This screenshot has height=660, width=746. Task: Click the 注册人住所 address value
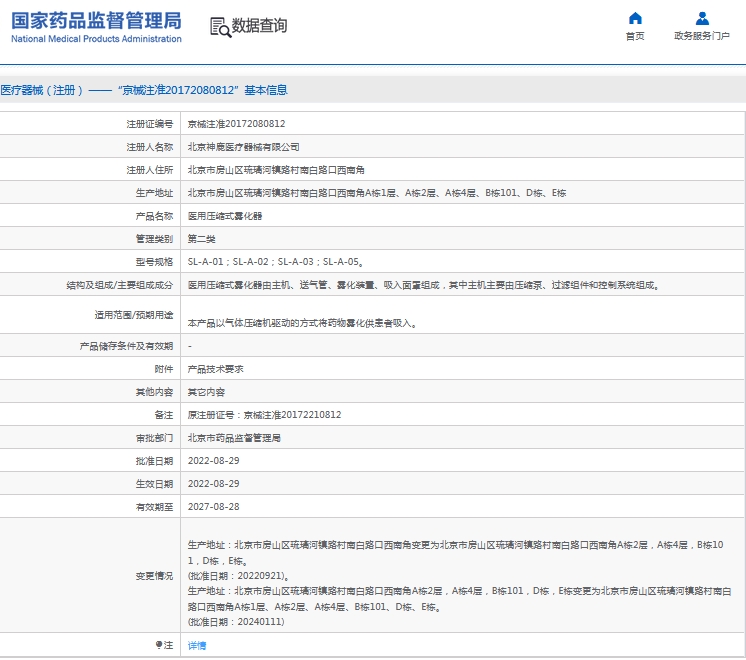[x=276, y=170]
